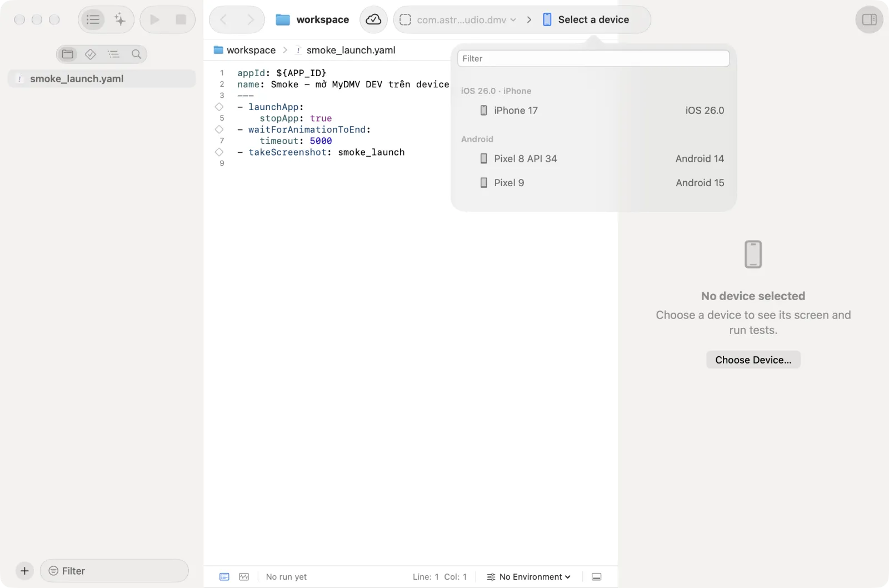Screen dimensions: 889x588
Task: Show the outline list navigator tab
Action: coord(113,54)
